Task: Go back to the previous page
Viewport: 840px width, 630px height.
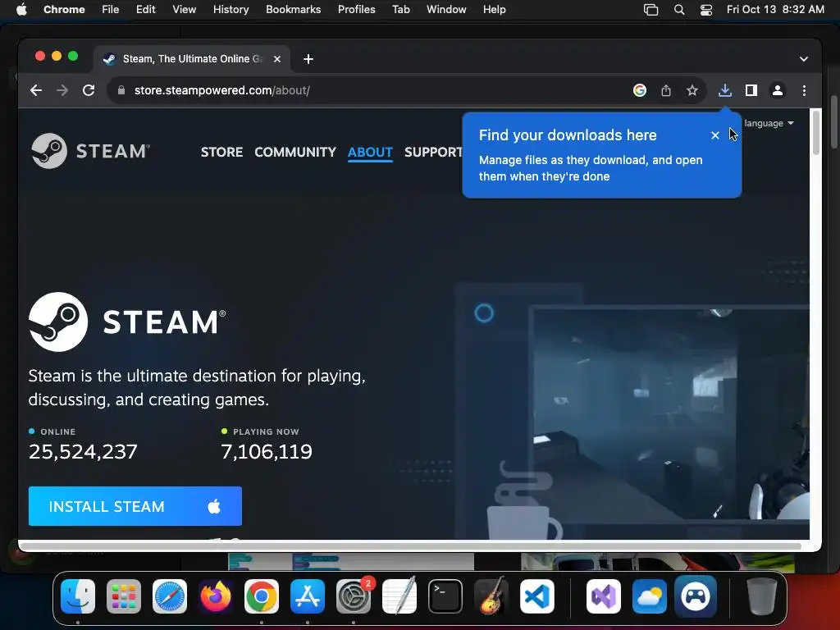Action: coord(36,90)
